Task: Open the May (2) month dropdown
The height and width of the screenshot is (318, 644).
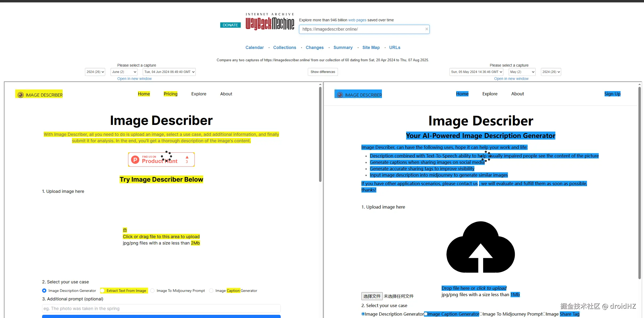Action: 522,72
